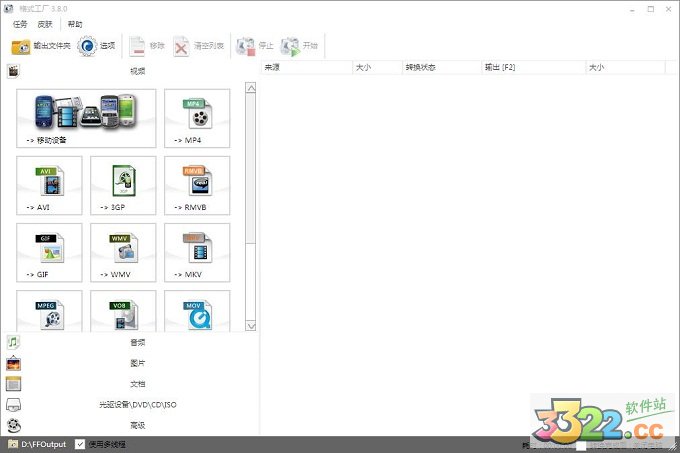Select the GIF conversion icon
The image size is (680, 453).
(50, 252)
